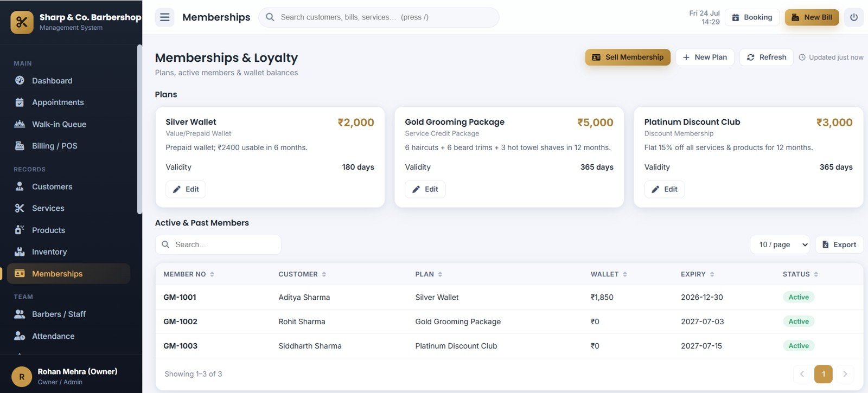
Task: Click the Attendance icon in sidebar
Action: coord(20,336)
